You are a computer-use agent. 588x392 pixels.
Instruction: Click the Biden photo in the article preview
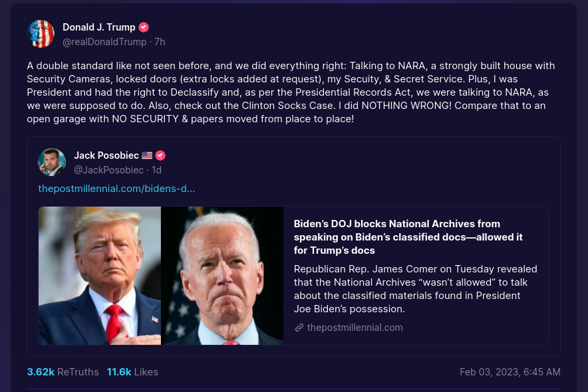coord(222,276)
